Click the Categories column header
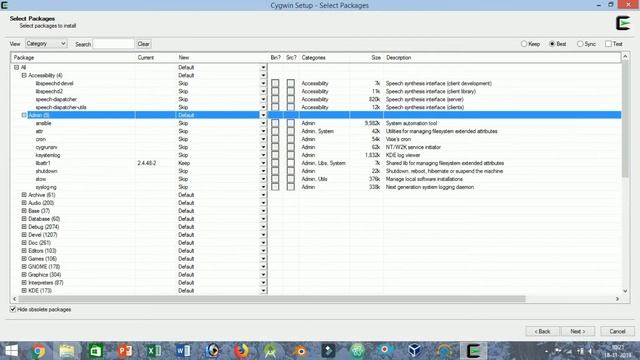This screenshot has width=640, height=360. point(325,58)
